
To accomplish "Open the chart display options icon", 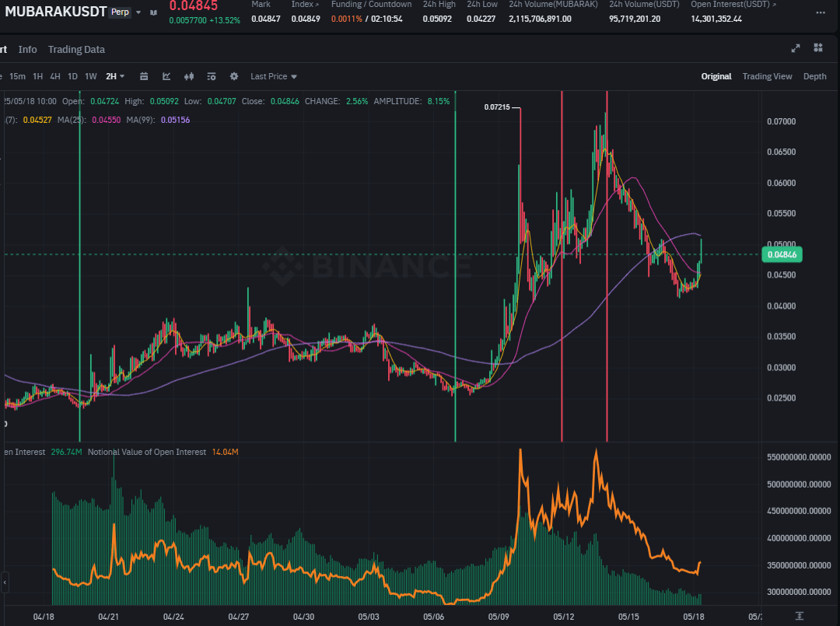I will coord(212,76).
